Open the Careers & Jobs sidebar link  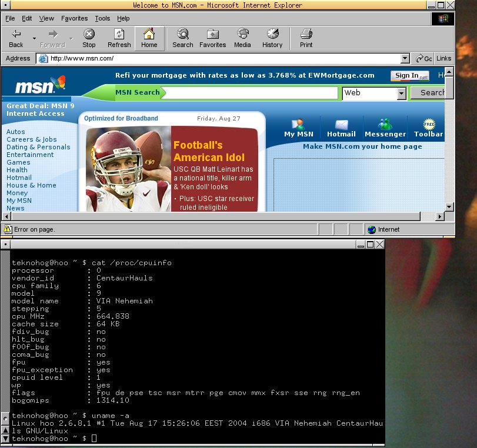pos(32,139)
